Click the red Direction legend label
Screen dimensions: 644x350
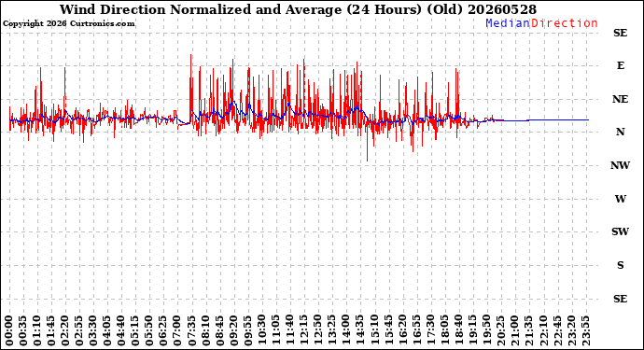click(565, 23)
